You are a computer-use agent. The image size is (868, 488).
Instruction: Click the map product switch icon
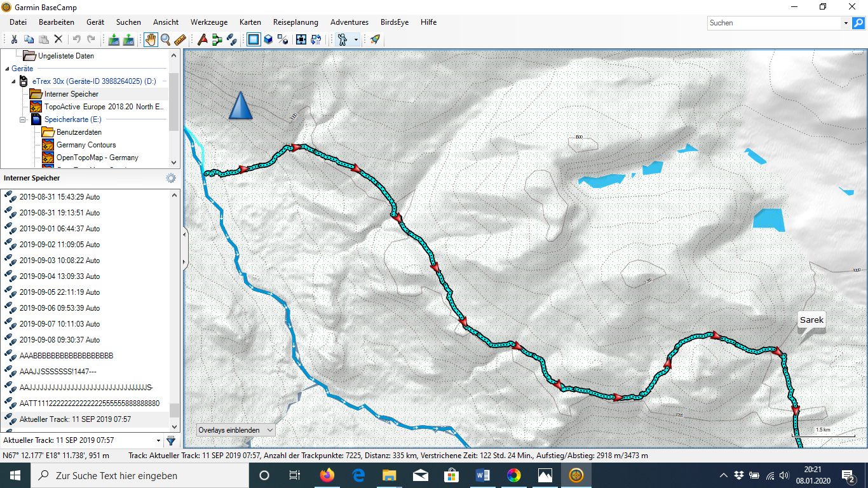coord(316,39)
